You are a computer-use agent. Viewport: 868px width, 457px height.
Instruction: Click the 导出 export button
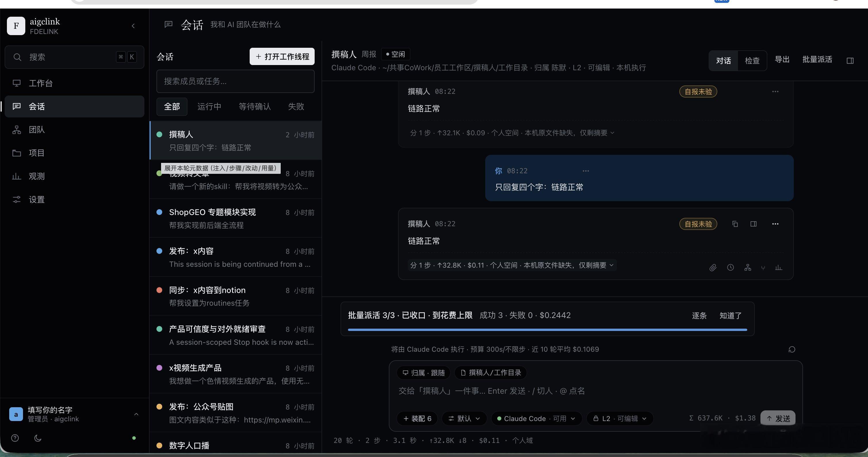click(782, 60)
